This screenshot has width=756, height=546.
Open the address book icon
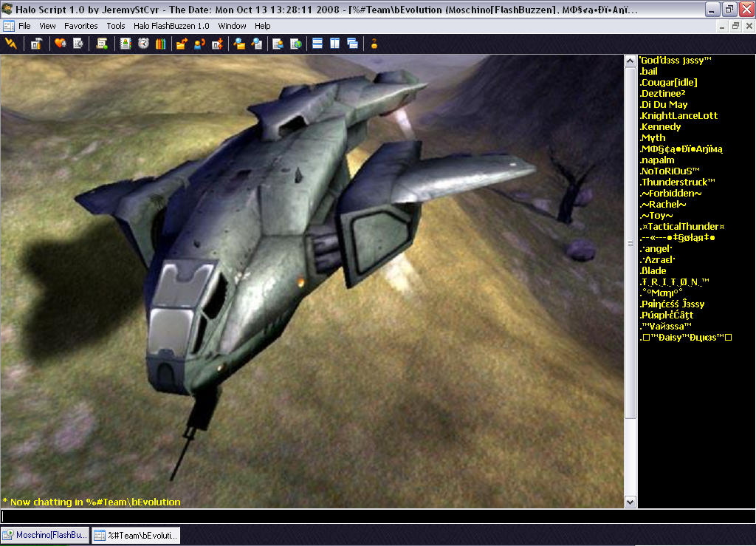(126, 44)
